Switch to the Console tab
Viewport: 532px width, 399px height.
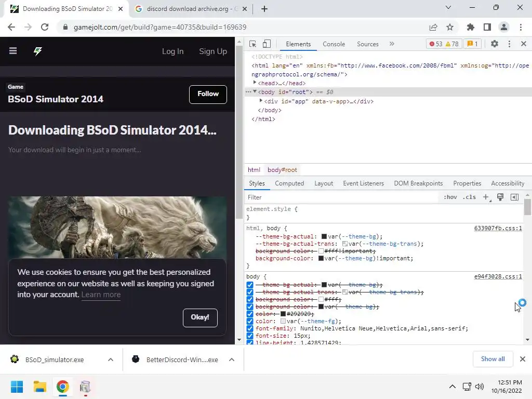pyautogui.click(x=334, y=44)
